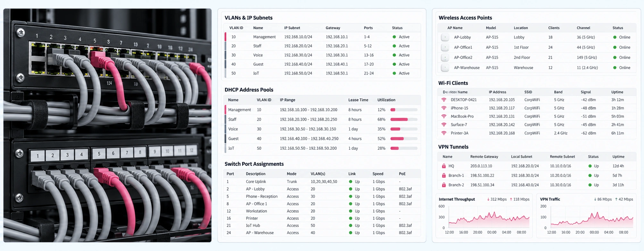Screen dimensions: 644x251
Task: Click the Utilization column header
Action: tap(386, 100)
